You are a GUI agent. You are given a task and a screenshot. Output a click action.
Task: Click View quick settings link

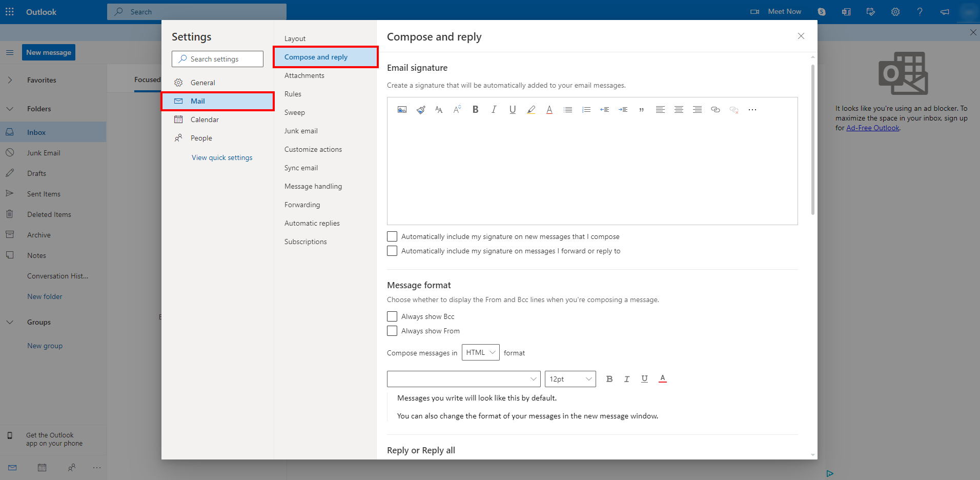222,157
